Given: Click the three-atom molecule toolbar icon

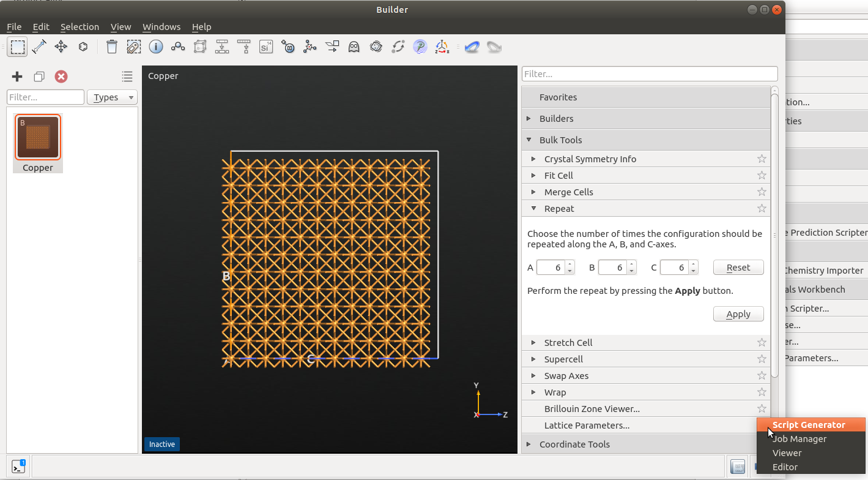Looking at the screenshot, I should (178, 47).
